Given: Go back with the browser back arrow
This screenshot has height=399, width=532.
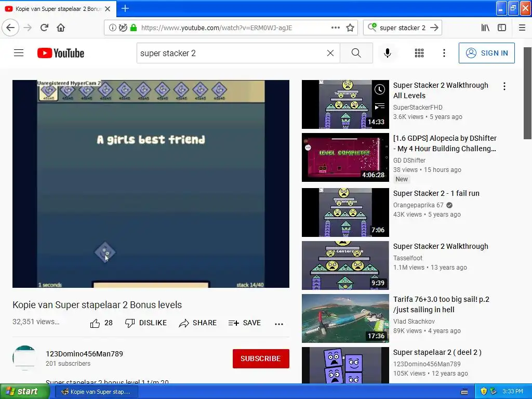Looking at the screenshot, I should 10,28.
